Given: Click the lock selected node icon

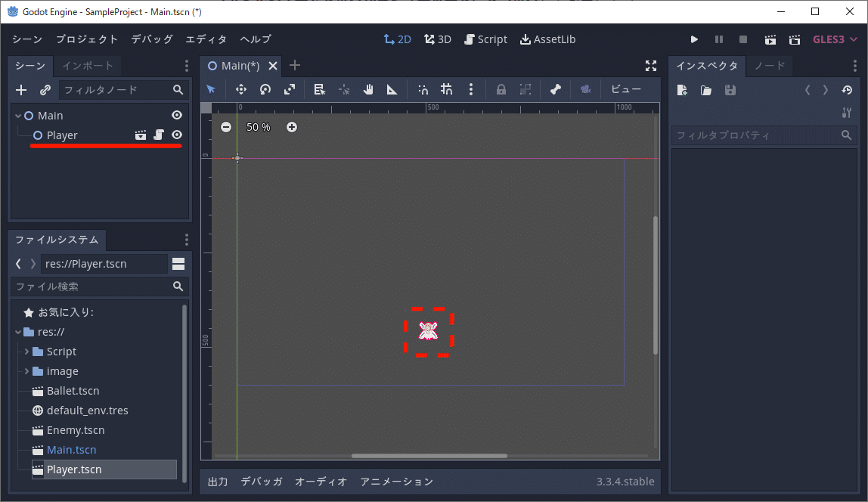Looking at the screenshot, I should 501,90.
